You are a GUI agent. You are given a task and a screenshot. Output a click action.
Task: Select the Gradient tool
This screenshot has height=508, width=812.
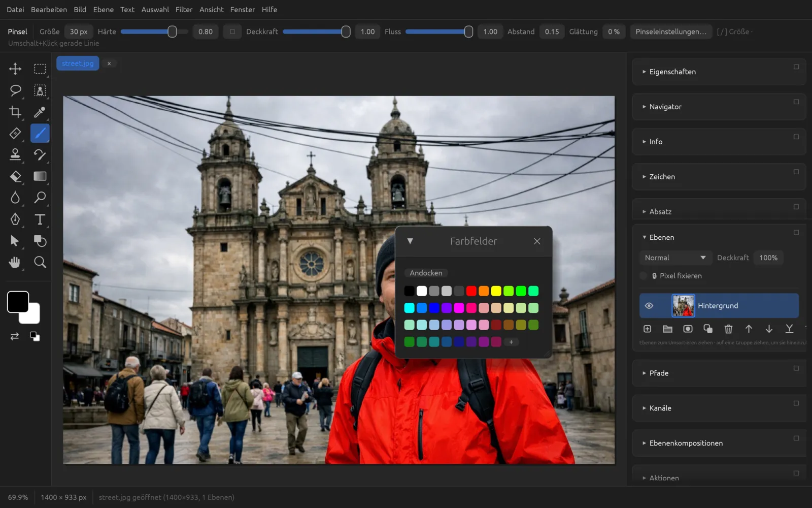point(40,176)
